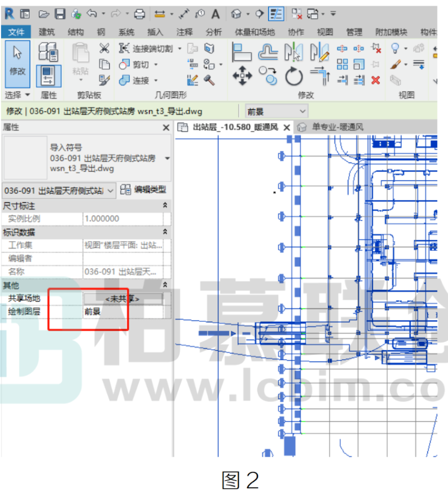Click the red Delete X icon
The image size is (448, 496).
click(376, 80)
